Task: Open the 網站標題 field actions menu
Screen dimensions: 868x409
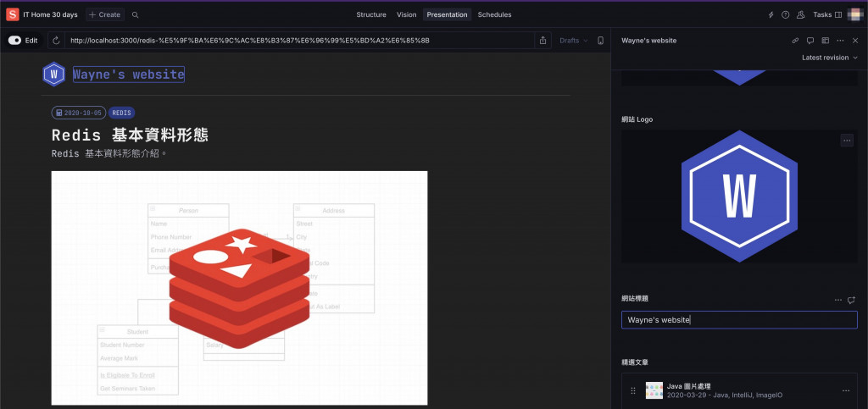Action: point(838,300)
